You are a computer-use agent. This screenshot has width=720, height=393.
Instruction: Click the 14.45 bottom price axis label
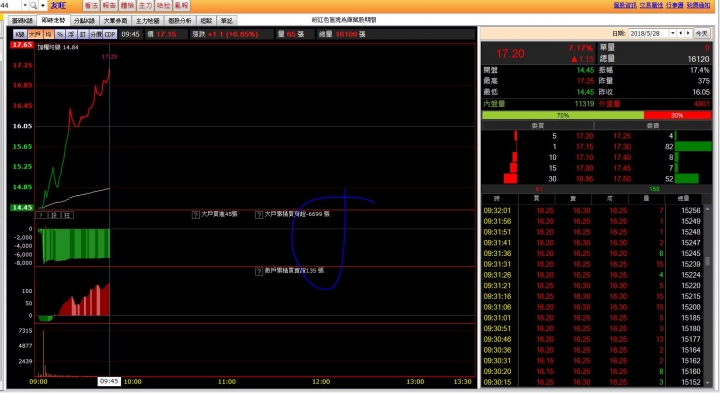click(x=22, y=208)
